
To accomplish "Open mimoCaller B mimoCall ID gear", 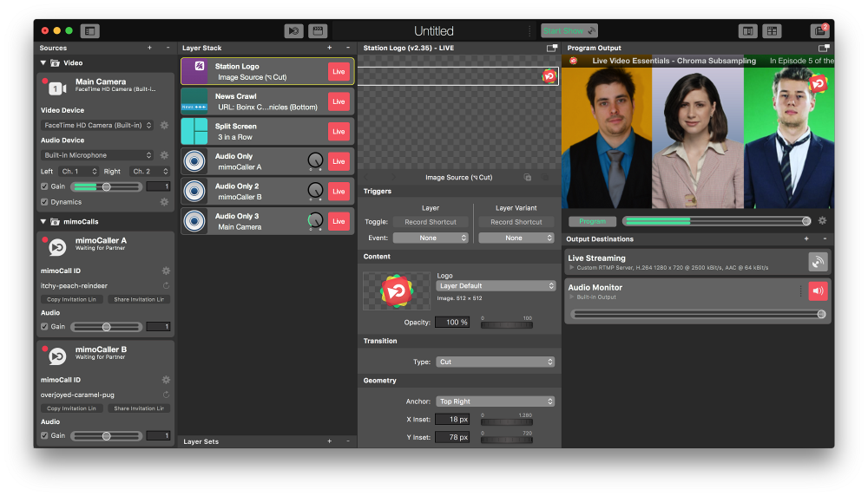I will point(166,380).
